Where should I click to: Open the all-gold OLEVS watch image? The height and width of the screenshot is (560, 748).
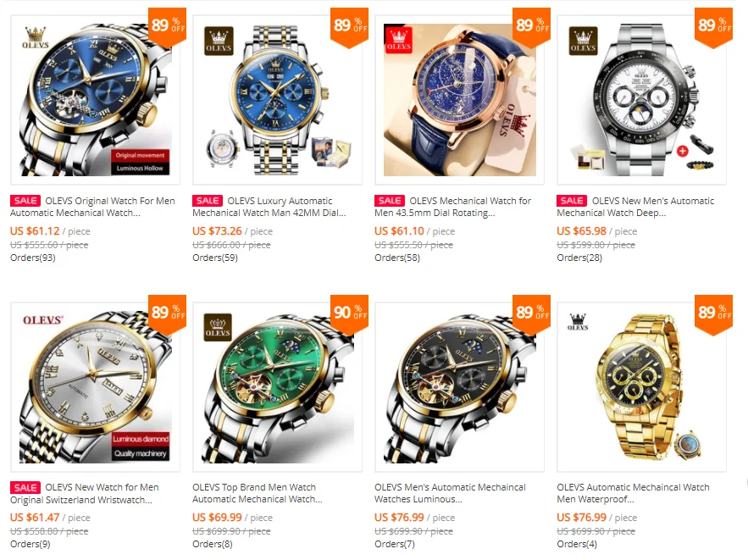click(x=642, y=387)
